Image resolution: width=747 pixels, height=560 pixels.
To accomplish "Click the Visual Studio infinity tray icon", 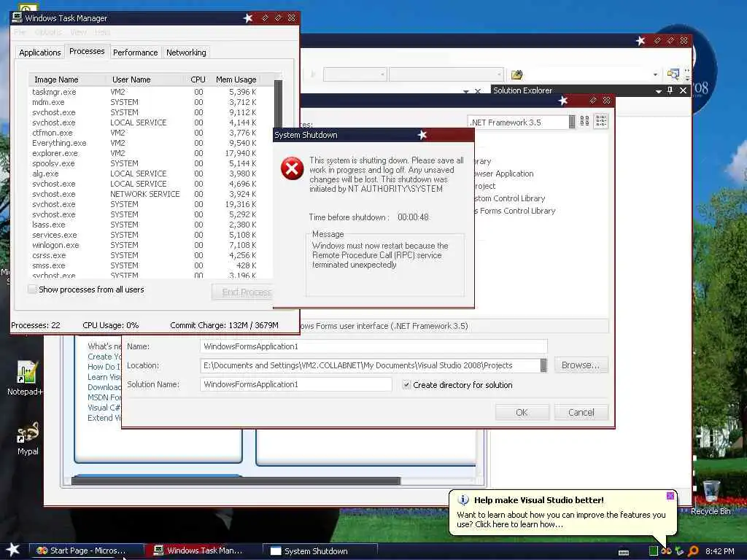I will (666, 551).
